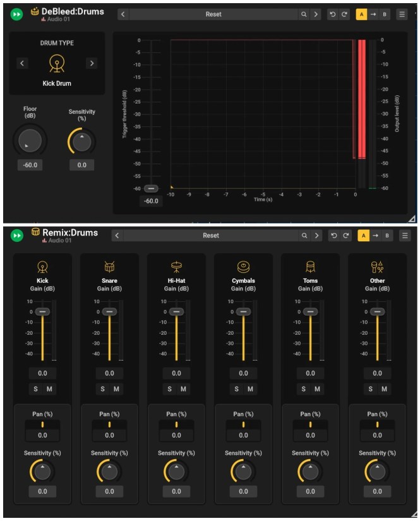Mute the Cymbals channel
420x521 pixels.
[251, 389]
